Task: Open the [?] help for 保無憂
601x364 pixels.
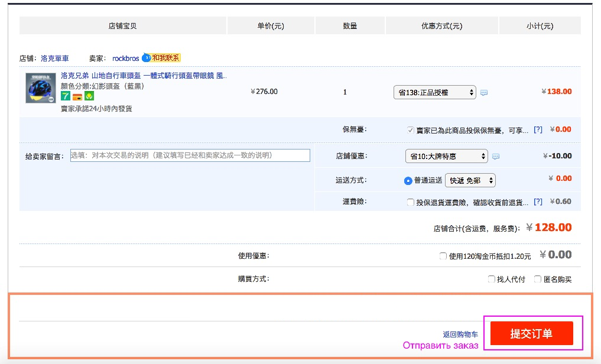Action: point(538,129)
